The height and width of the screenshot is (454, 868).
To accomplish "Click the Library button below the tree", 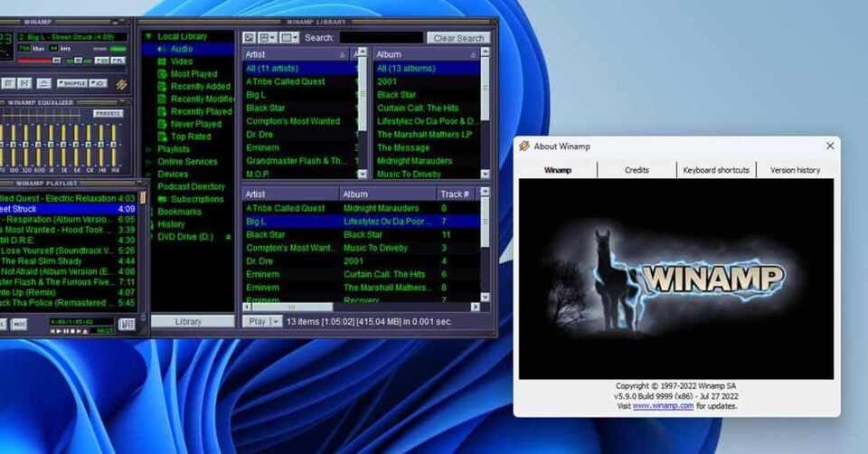I will tap(188, 322).
